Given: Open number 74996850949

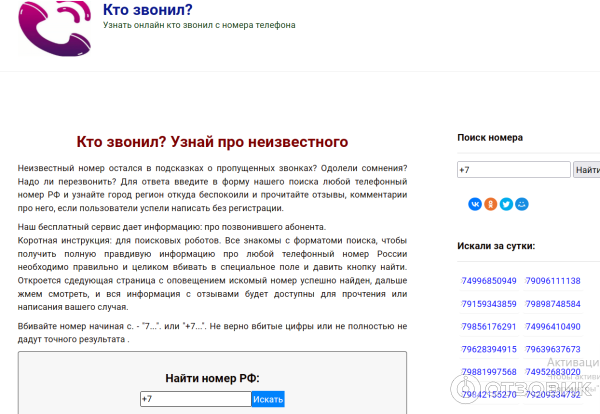Looking at the screenshot, I should (489, 281).
